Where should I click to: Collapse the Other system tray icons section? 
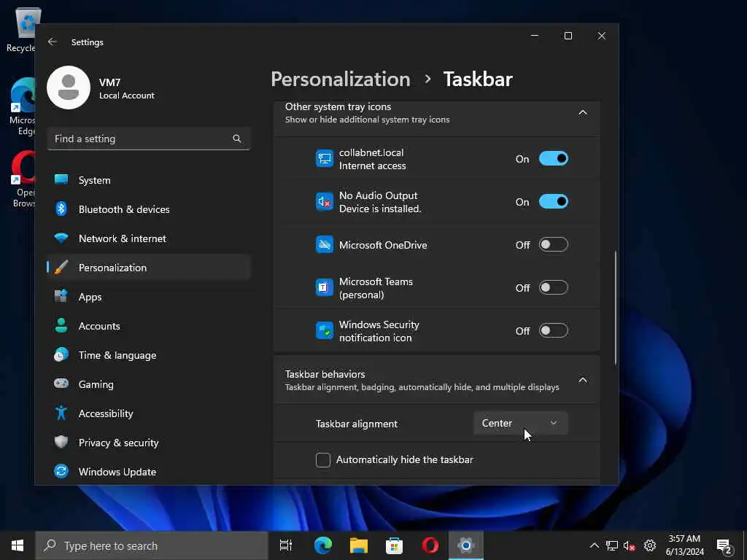tap(583, 113)
